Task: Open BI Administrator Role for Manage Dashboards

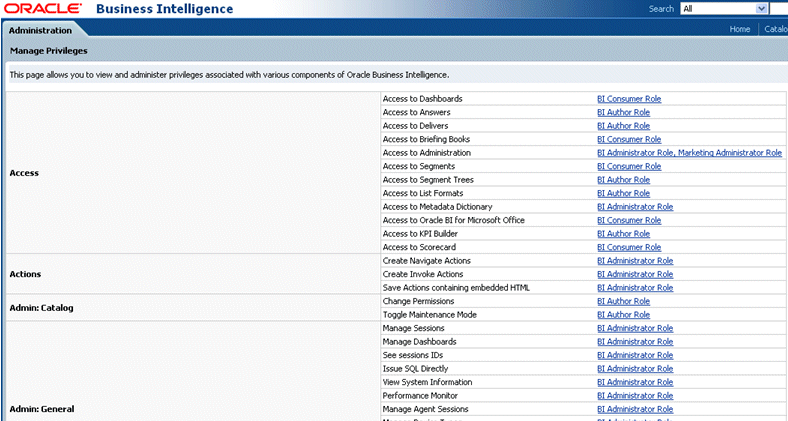Action: tap(635, 342)
